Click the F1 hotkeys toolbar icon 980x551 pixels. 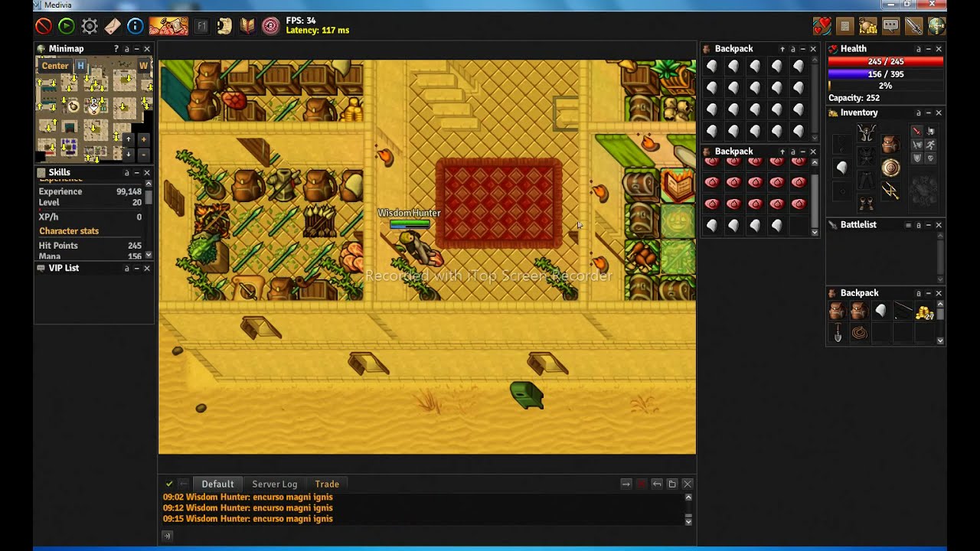tap(202, 27)
